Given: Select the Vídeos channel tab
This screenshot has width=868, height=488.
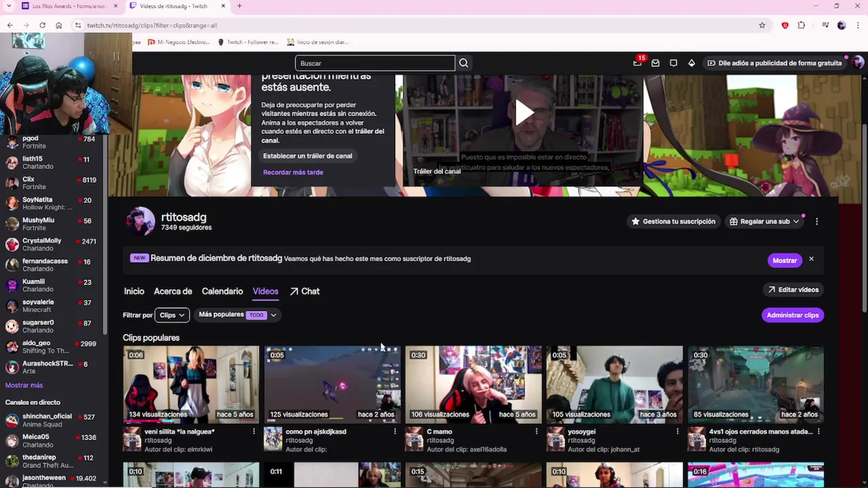Looking at the screenshot, I should click(265, 291).
